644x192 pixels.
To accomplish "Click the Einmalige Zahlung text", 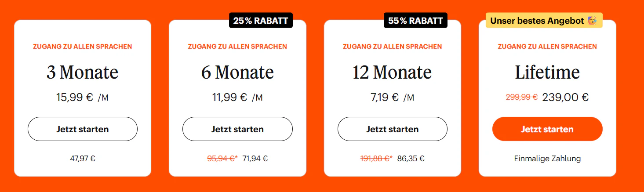I will [x=547, y=159].
